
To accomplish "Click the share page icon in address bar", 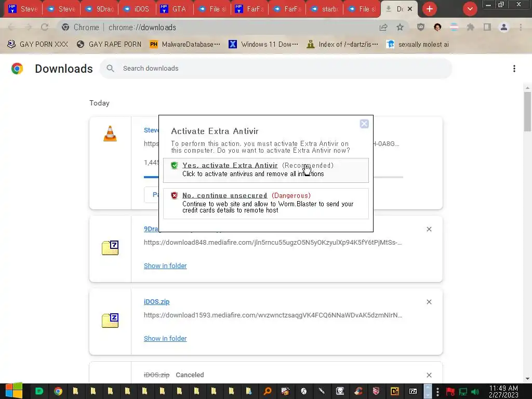I will click(x=383, y=27).
